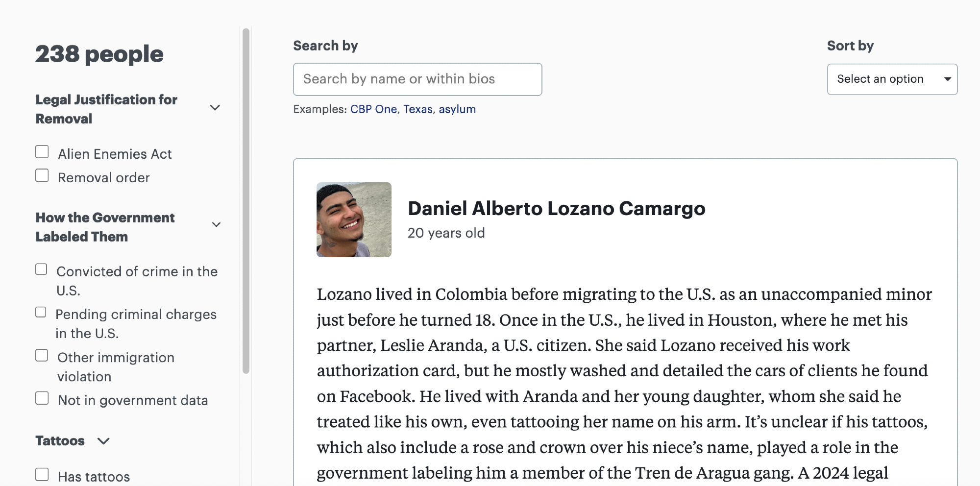Viewport: 980px width, 486px height.
Task: Click the Texas example search link
Action: (418, 109)
